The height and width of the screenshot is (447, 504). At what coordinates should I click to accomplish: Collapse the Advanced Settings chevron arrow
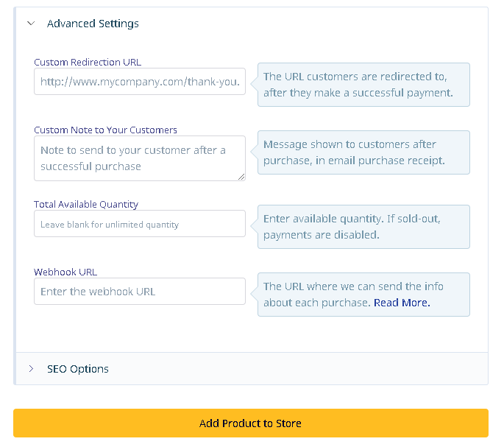(x=31, y=24)
